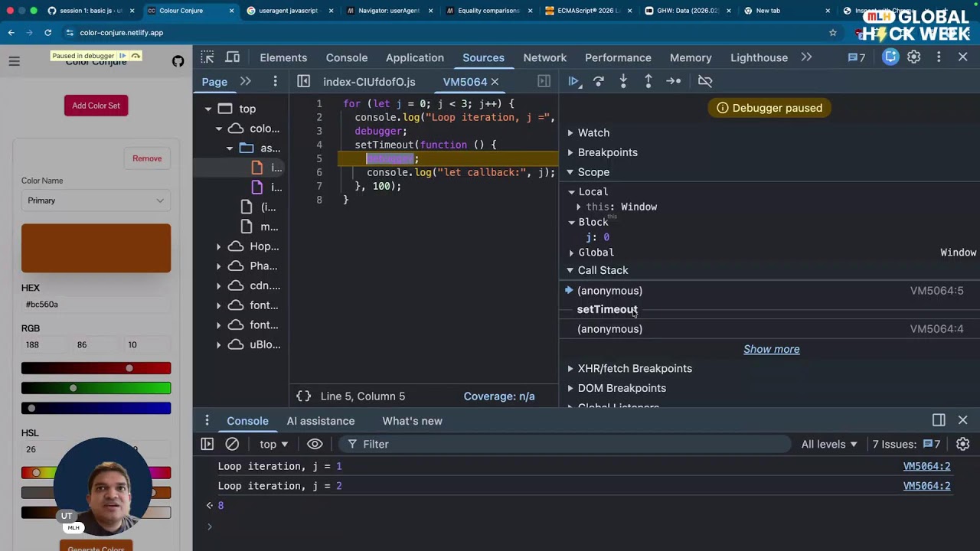
Task: Toggle the device toolbar icon
Action: (x=233, y=57)
